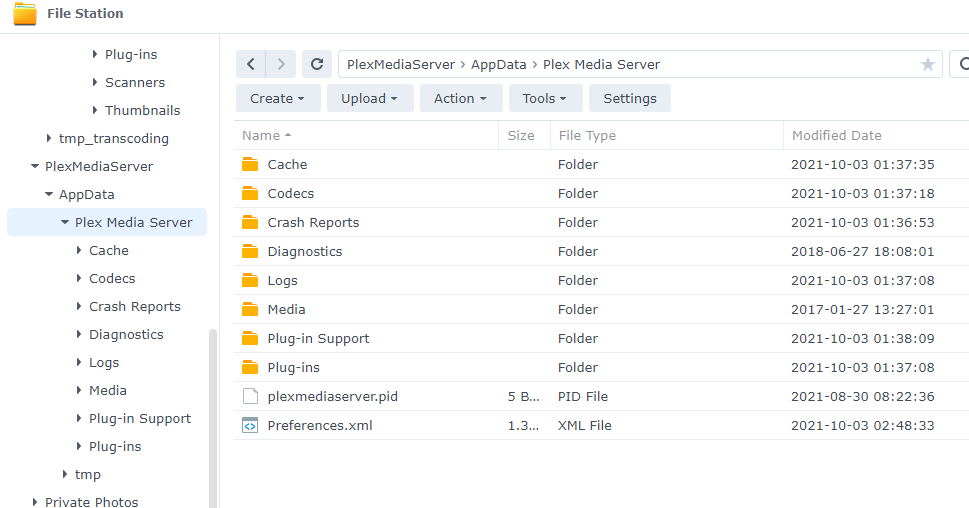Click the Settings button
This screenshot has width=969, height=508.
coord(630,98)
